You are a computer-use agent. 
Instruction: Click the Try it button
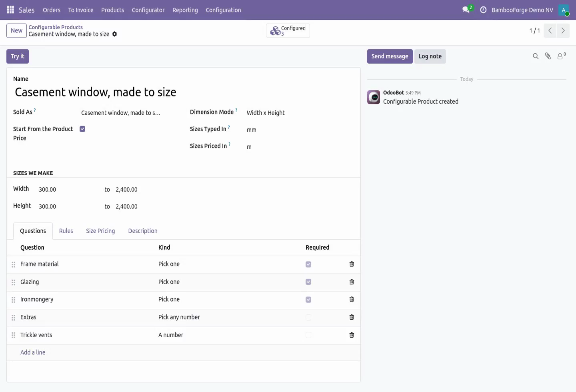[x=18, y=56]
